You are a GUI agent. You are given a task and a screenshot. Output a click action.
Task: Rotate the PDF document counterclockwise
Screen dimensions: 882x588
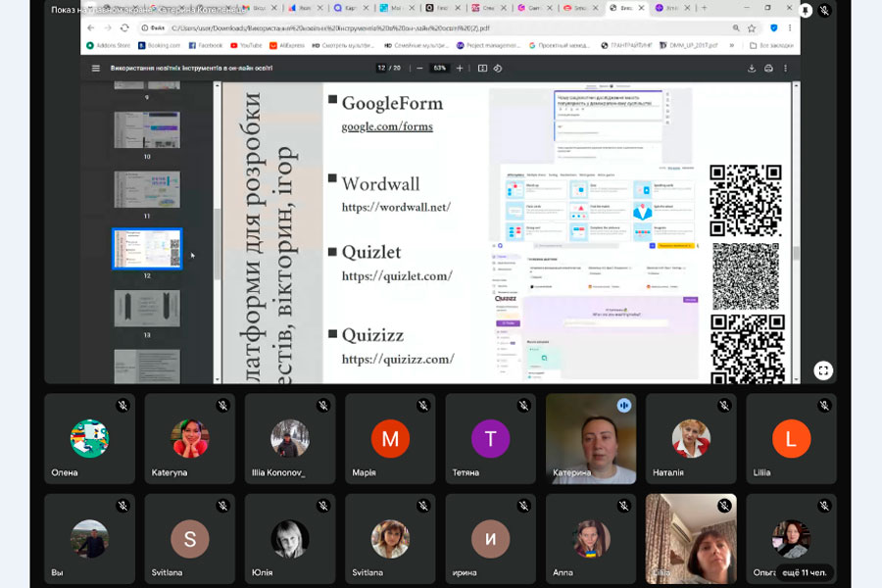tap(498, 69)
